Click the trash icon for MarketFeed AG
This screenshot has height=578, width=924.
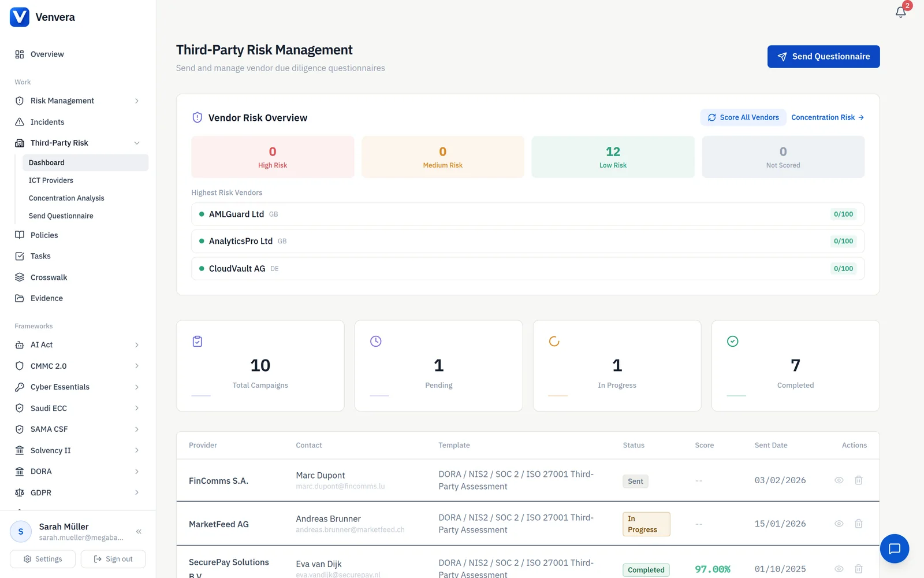(x=859, y=524)
